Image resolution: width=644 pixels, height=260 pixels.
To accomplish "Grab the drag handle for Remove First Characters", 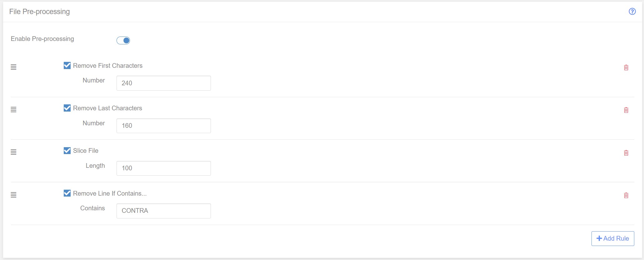I will coord(13,67).
